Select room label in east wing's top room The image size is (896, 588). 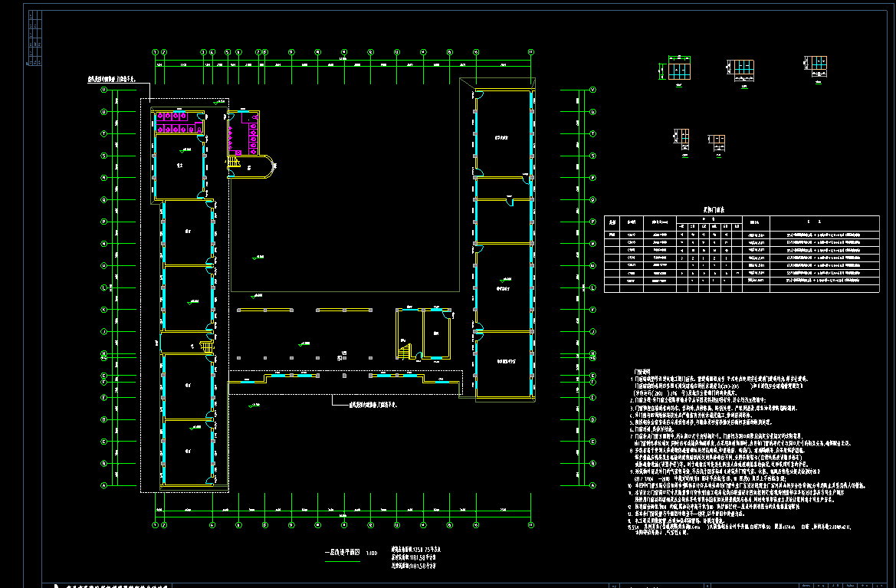click(x=502, y=138)
